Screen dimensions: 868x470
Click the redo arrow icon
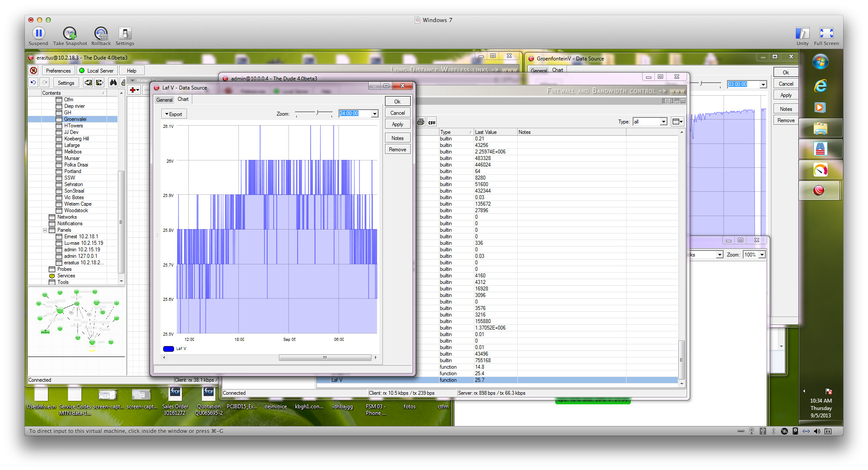44,83
